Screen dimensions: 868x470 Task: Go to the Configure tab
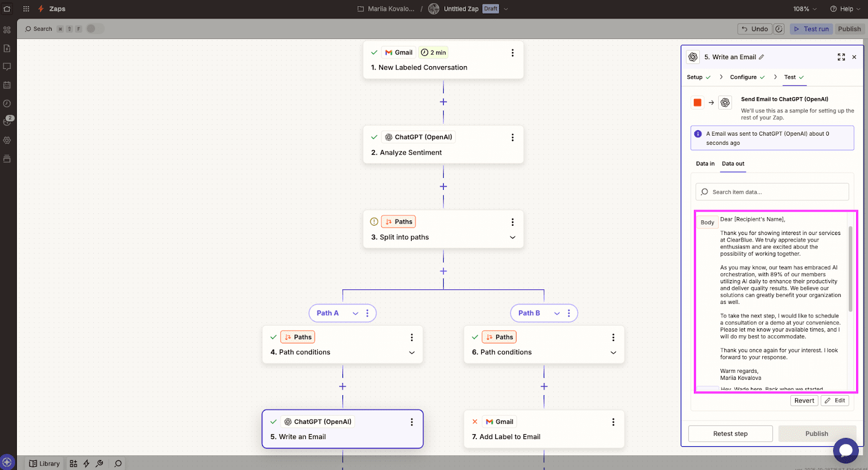[743, 77]
